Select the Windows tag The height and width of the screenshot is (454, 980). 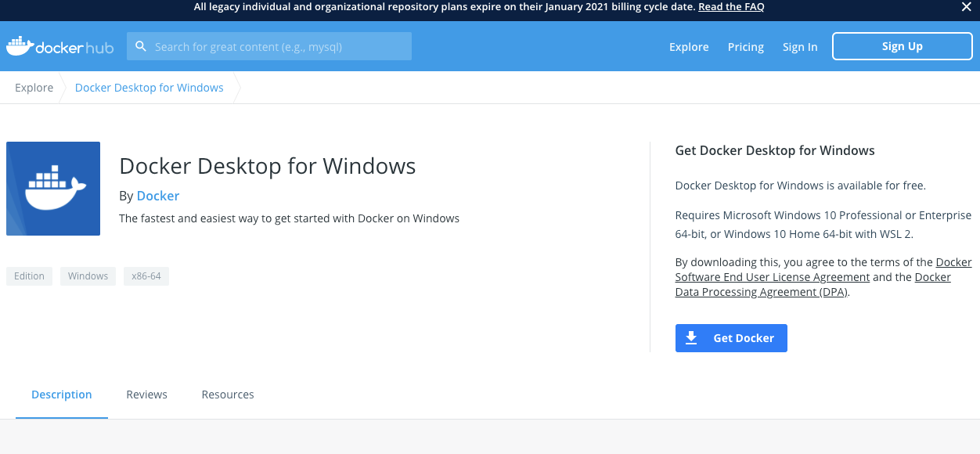[x=88, y=276]
